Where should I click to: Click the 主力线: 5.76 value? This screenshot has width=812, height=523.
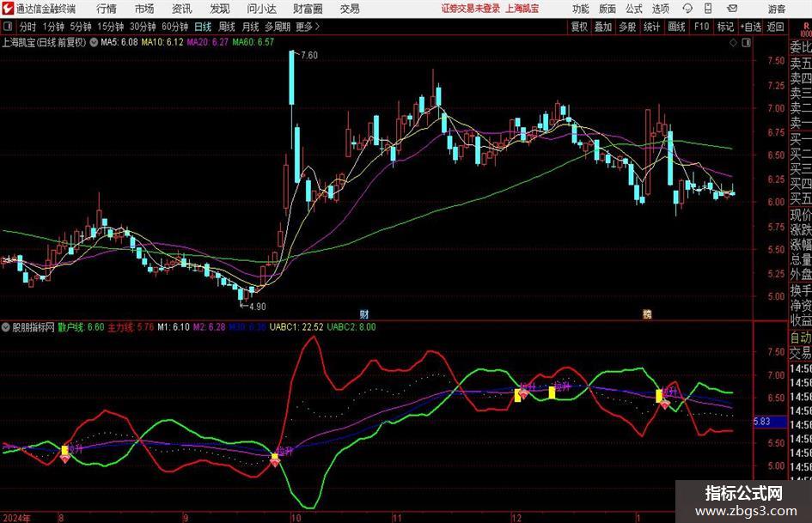[131, 327]
